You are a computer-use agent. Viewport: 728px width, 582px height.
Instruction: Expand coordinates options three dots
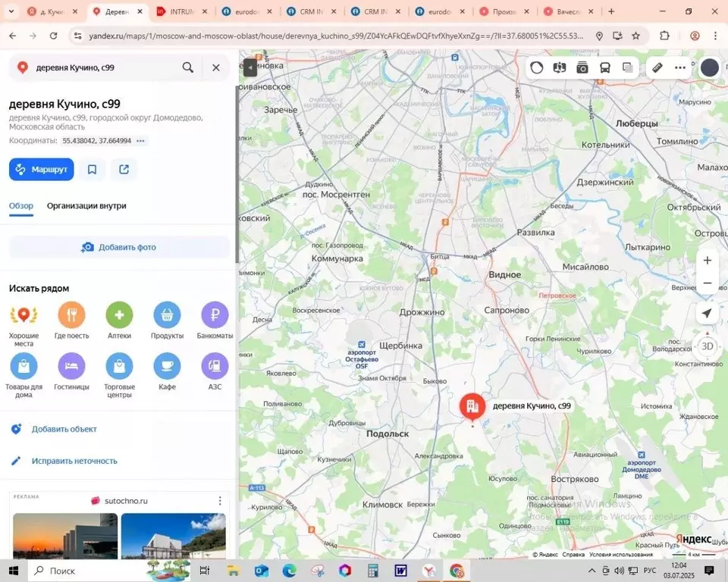pos(141,141)
